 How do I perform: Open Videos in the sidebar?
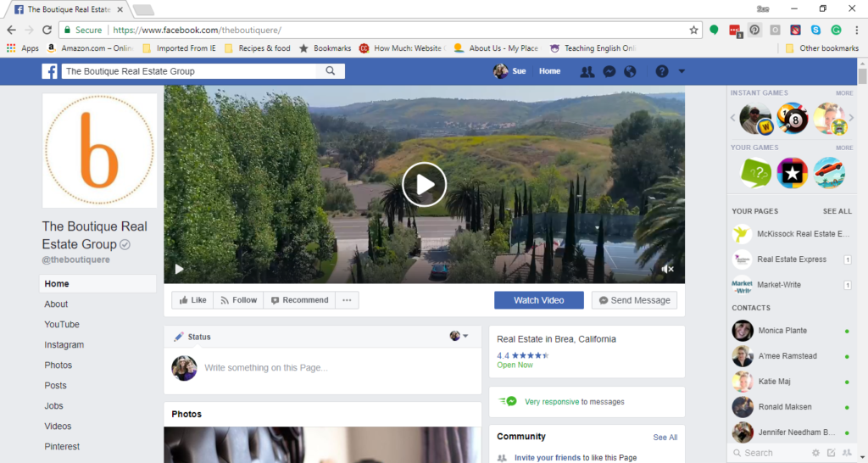(x=58, y=427)
